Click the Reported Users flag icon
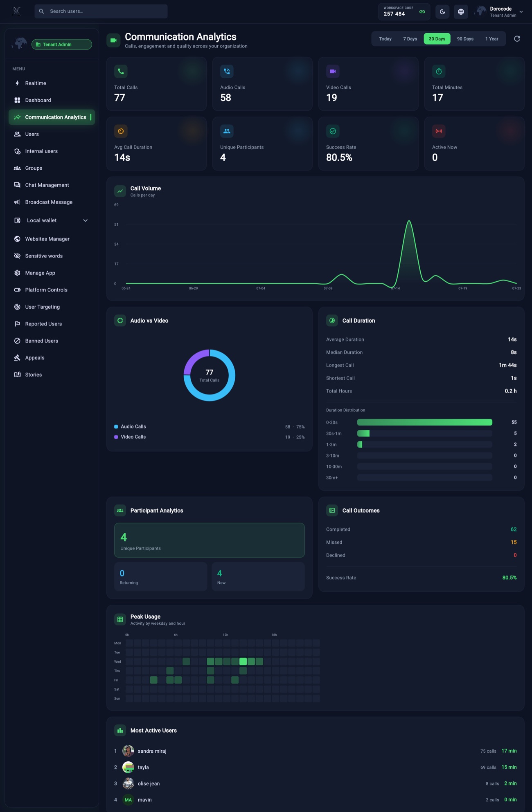Viewport: 532px width, 812px height. pyautogui.click(x=17, y=324)
